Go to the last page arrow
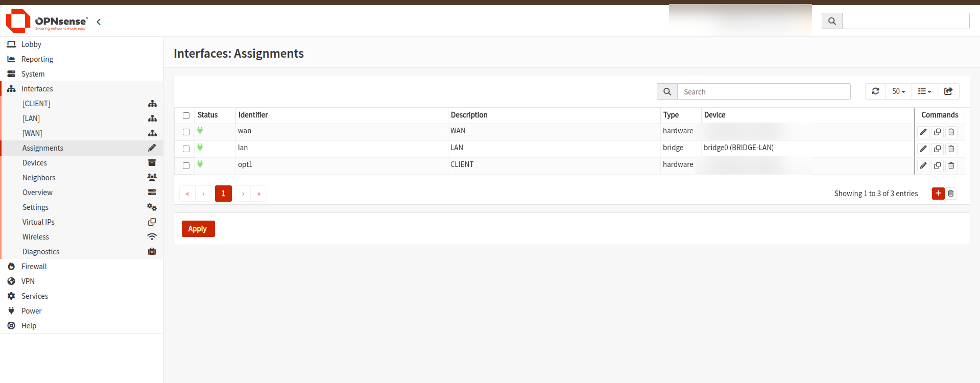The height and width of the screenshot is (383, 980). [x=259, y=194]
